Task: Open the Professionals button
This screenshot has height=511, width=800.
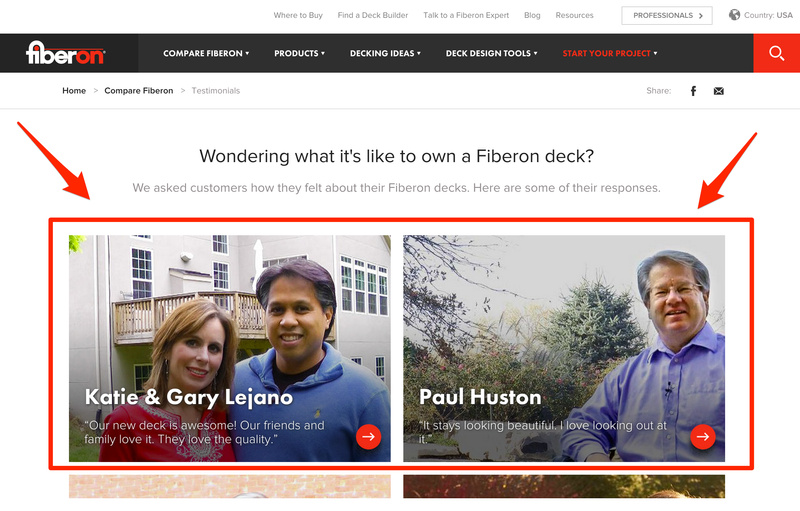Action: click(x=667, y=15)
